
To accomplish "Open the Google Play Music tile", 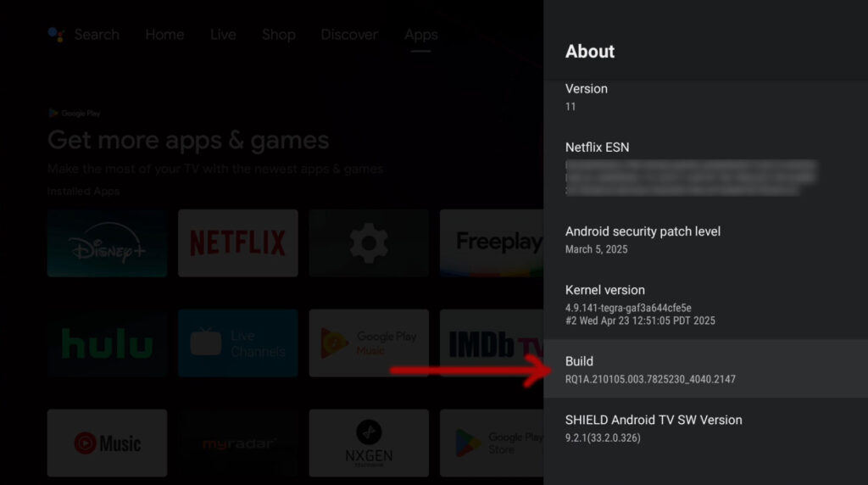I will point(369,343).
